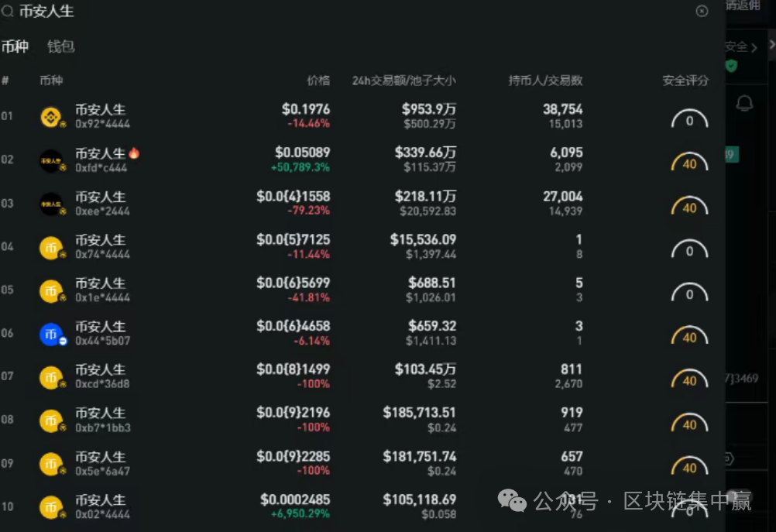Click the black token logo of 0xee*2444
The image size is (776, 532).
(51, 204)
